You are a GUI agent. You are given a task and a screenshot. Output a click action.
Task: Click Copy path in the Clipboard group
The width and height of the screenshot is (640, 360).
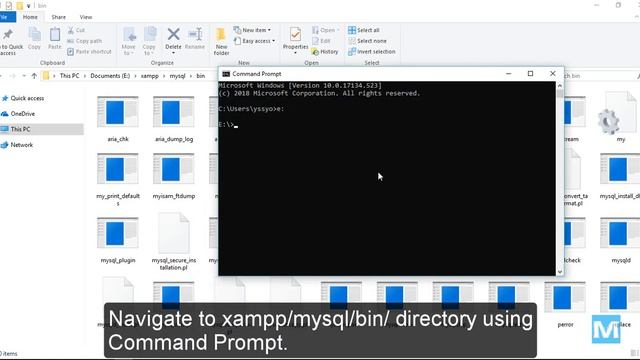click(x=84, y=41)
